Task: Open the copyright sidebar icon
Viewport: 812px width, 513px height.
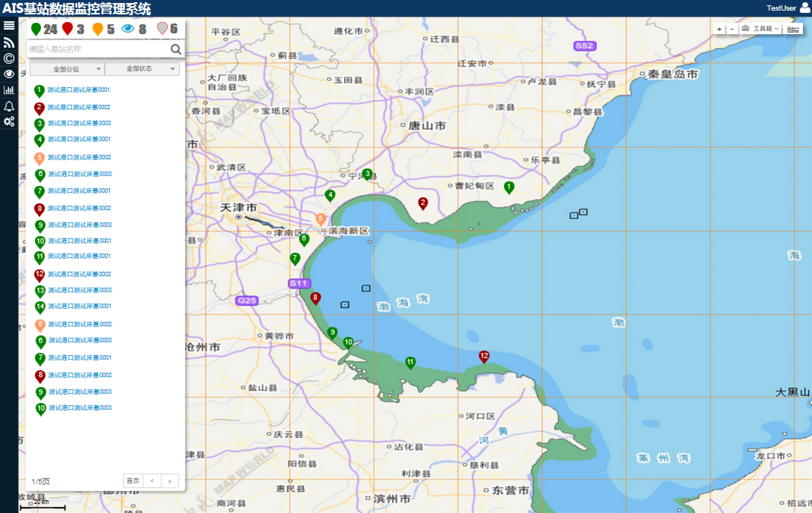Action: pos(9,58)
